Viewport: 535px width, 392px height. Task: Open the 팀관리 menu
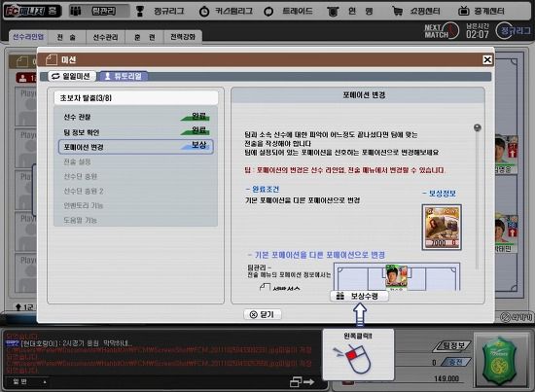pos(99,11)
